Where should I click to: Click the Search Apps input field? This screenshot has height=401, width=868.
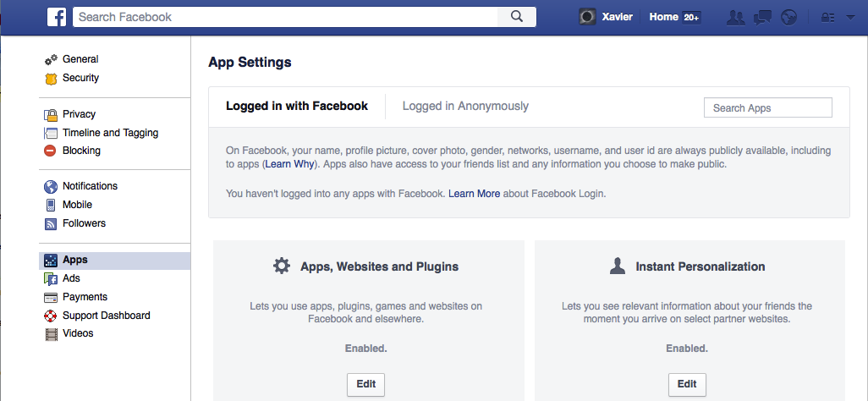[767, 107]
